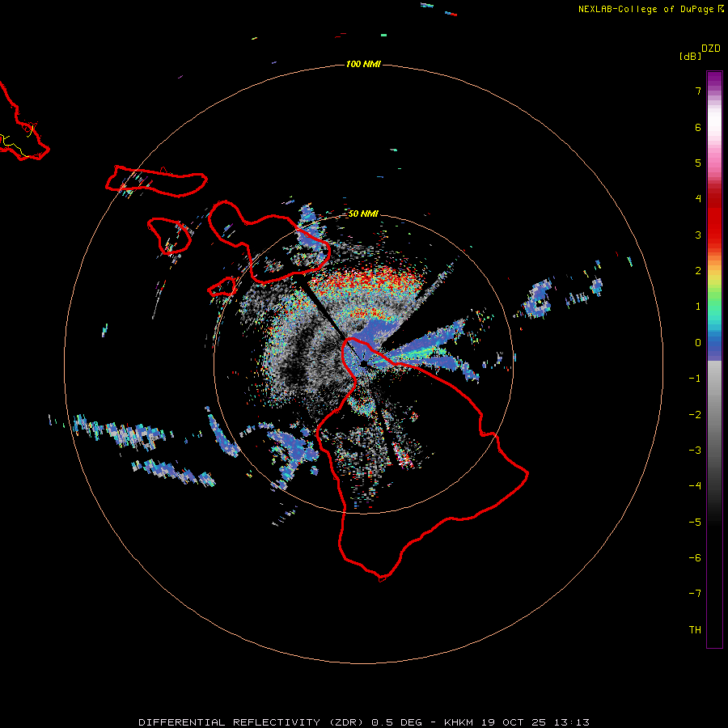The height and width of the screenshot is (728, 728).
Task: Click the 4 value on the color scale
Action: point(698,199)
